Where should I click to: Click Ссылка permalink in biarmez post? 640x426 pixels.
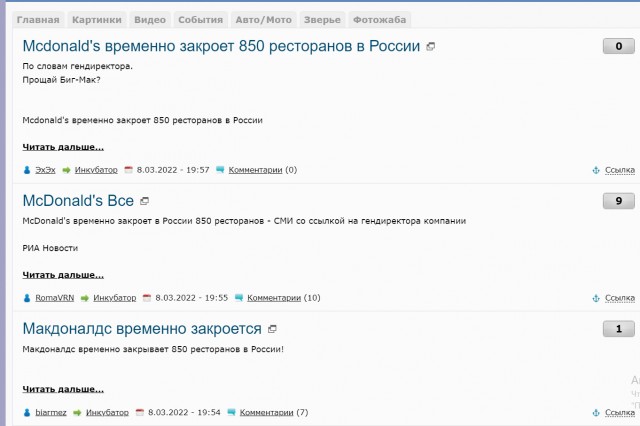pyautogui.click(x=620, y=413)
